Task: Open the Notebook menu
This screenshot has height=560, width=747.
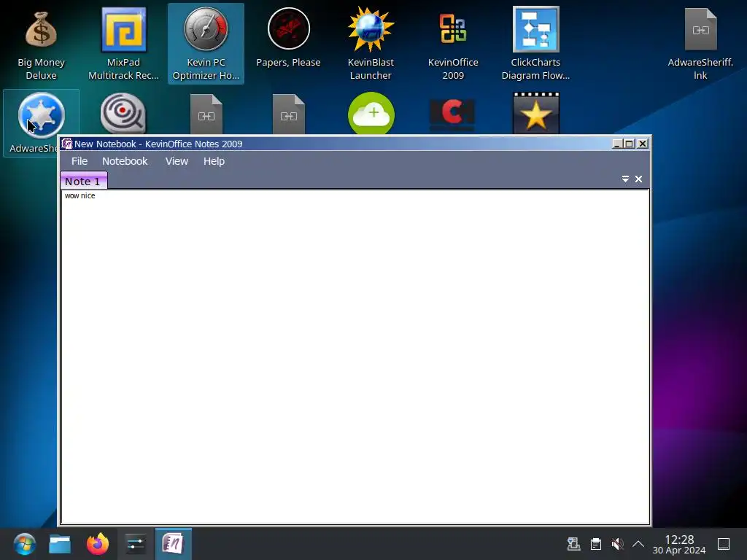Action: 125,161
